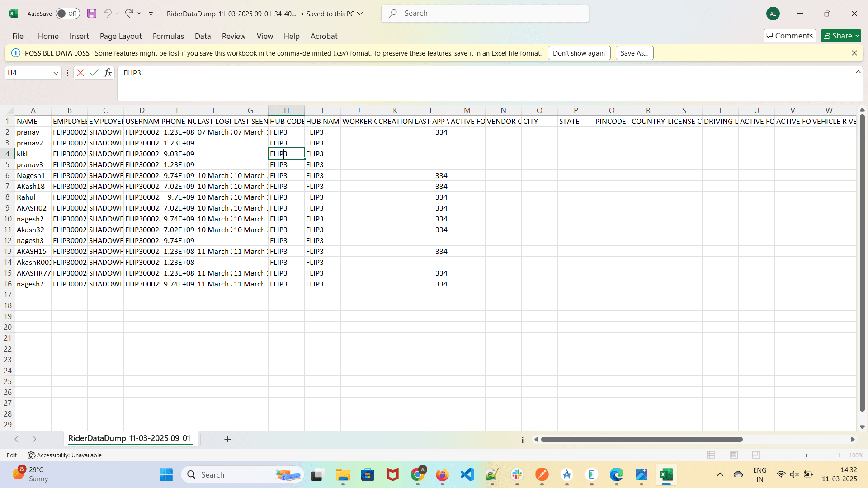The image size is (868, 488).
Task: Switch to Normal view icon
Action: pyautogui.click(x=711, y=455)
